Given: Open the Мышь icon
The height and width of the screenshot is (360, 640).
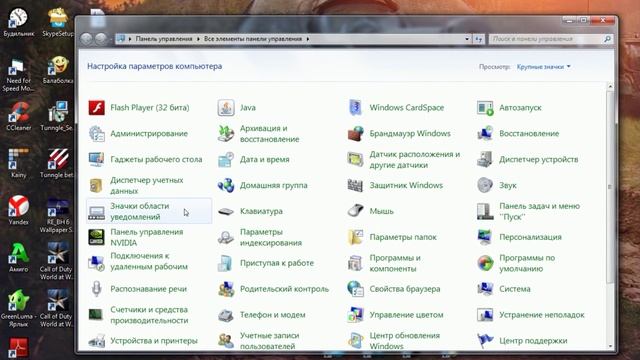Looking at the screenshot, I should [x=356, y=211].
